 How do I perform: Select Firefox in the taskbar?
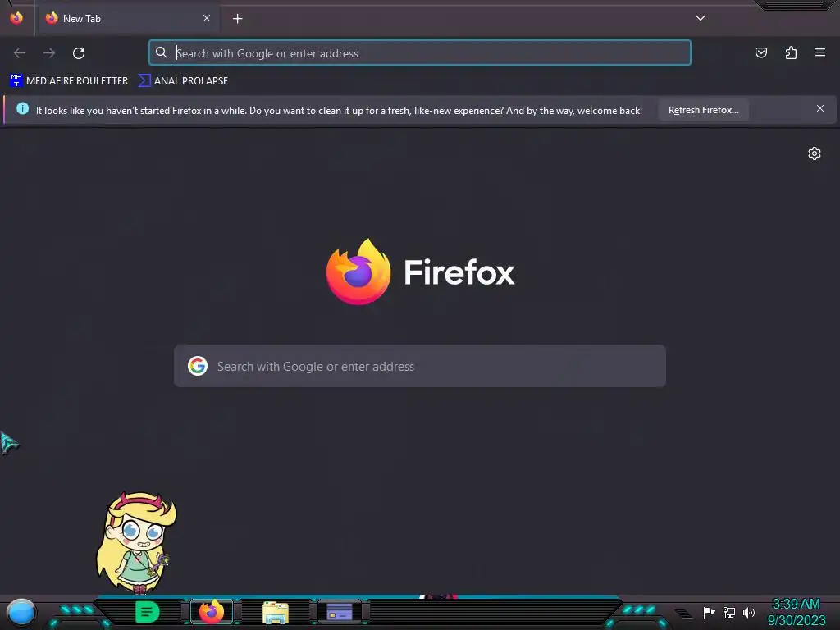coord(212,612)
